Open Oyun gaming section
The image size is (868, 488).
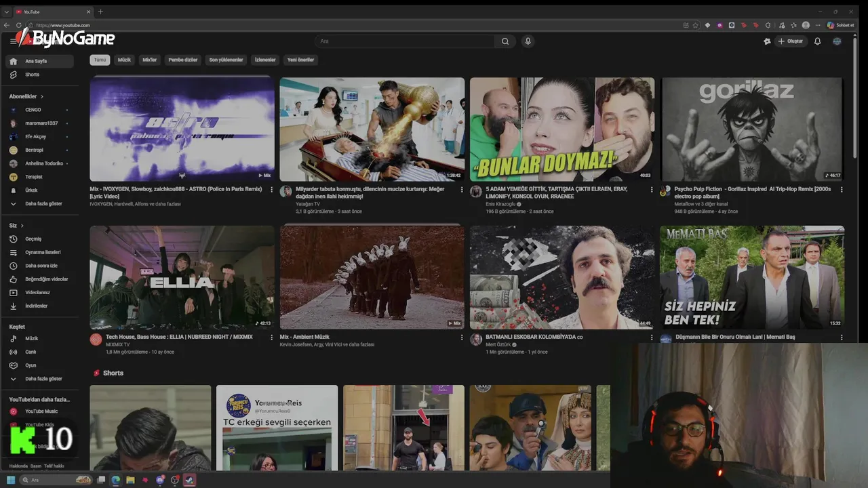click(39, 365)
